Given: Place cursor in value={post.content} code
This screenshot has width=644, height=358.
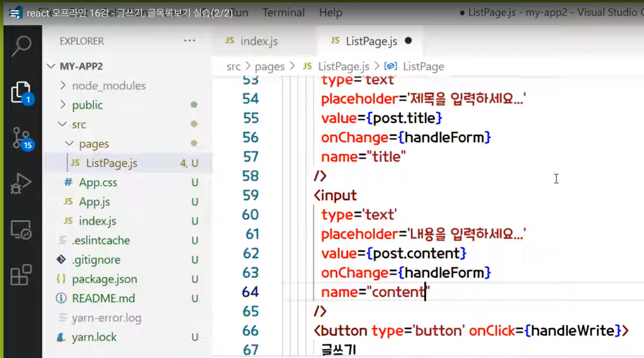Looking at the screenshot, I should 394,253.
